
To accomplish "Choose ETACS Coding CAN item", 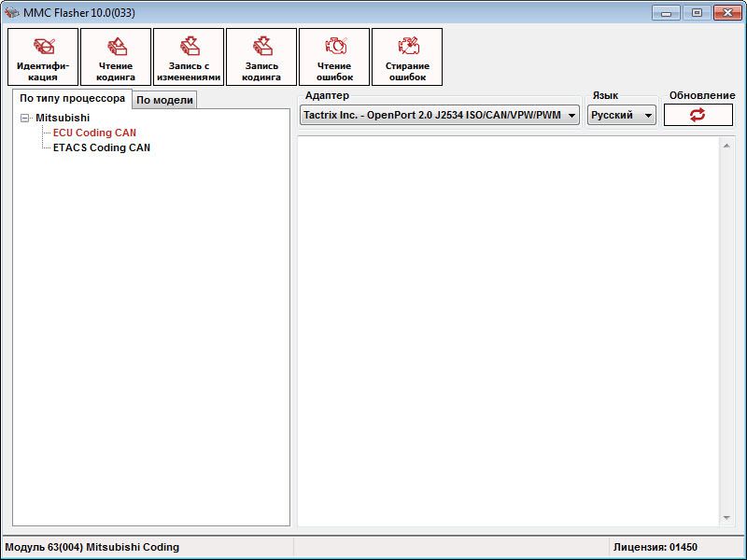I will (x=101, y=147).
